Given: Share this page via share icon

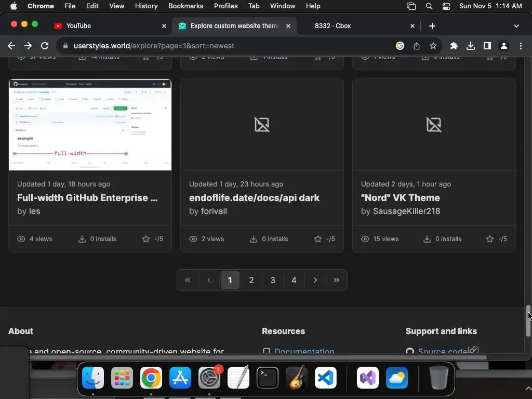Looking at the screenshot, I should pyautogui.click(x=417, y=46).
